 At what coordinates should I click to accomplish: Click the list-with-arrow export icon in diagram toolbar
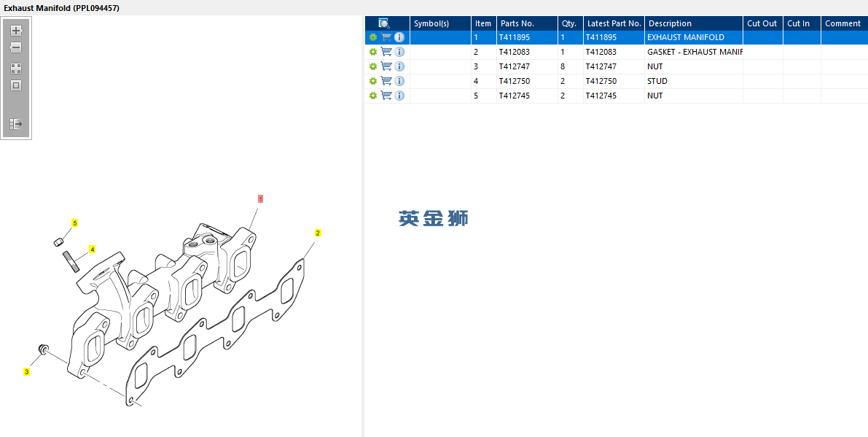pos(16,123)
